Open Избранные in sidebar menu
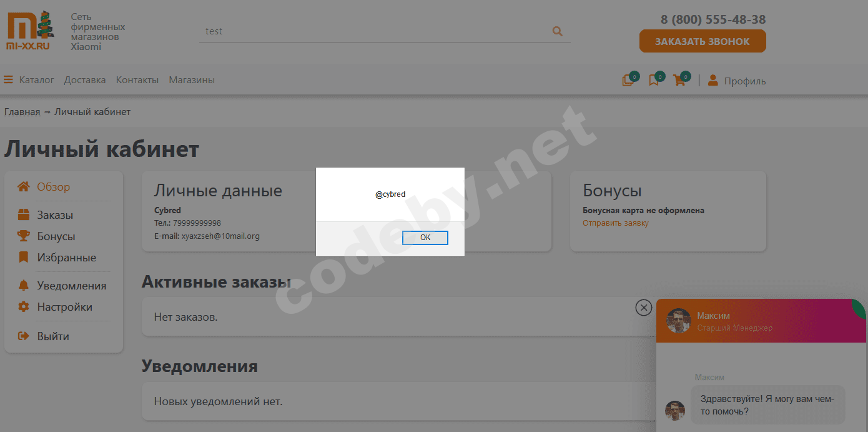This screenshot has height=432, width=868. [x=66, y=258]
